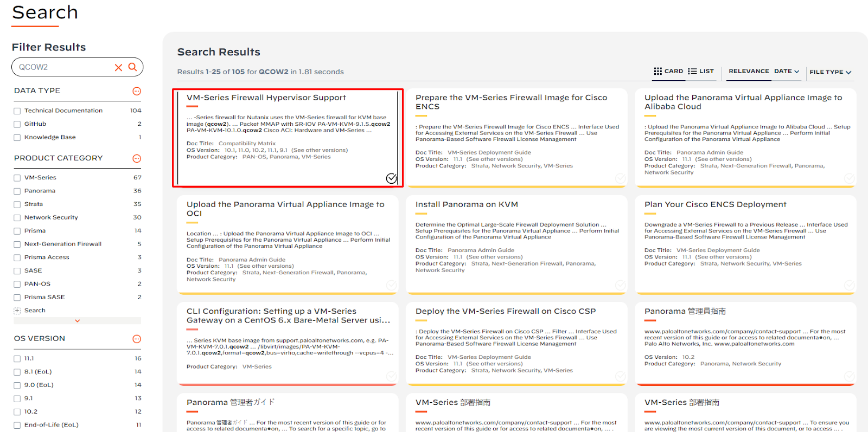
Task: Click checkmark icon on Panorama 管理員指南 card
Action: tap(850, 376)
